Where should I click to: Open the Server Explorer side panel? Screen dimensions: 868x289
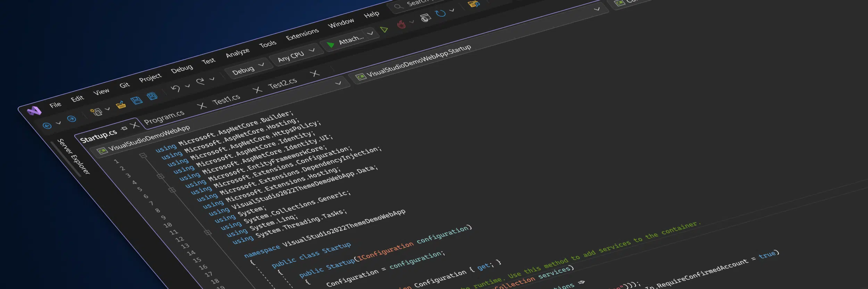point(73,156)
